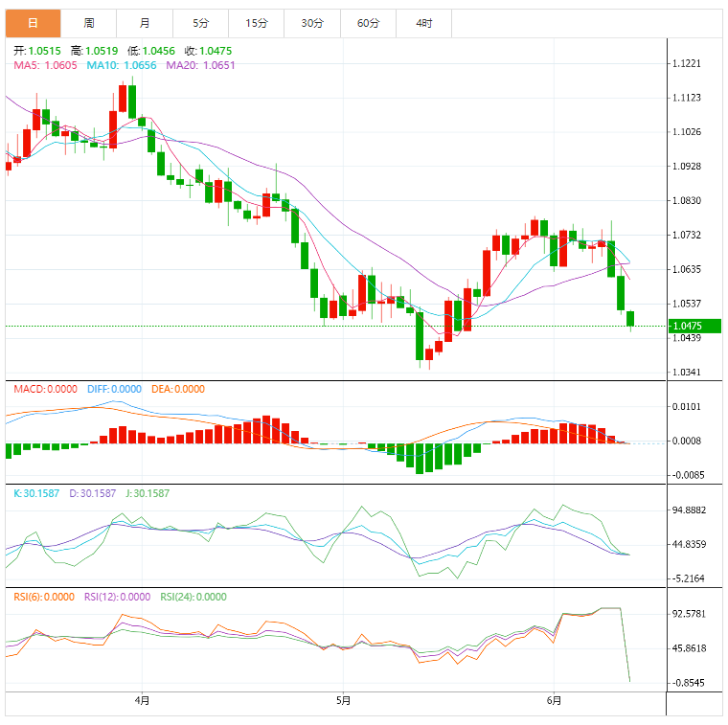The height and width of the screenshot is (725, 728).
Task: Click the 低:1.0456 low price text
Action: [x=151, y=51]
